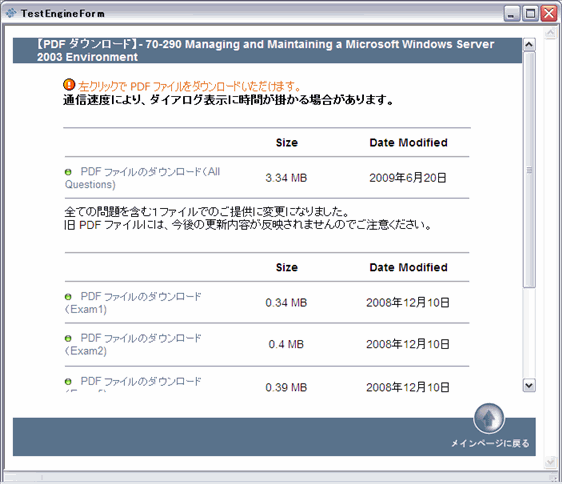562x484 pixels.
Task: Click the TestEngineForm title bar app icon
Action: (11, 13)
